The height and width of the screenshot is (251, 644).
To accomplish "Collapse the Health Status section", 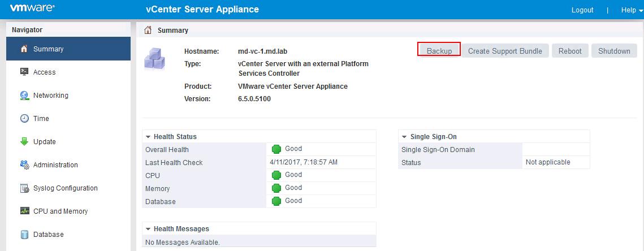I will (x=148, y=137).
